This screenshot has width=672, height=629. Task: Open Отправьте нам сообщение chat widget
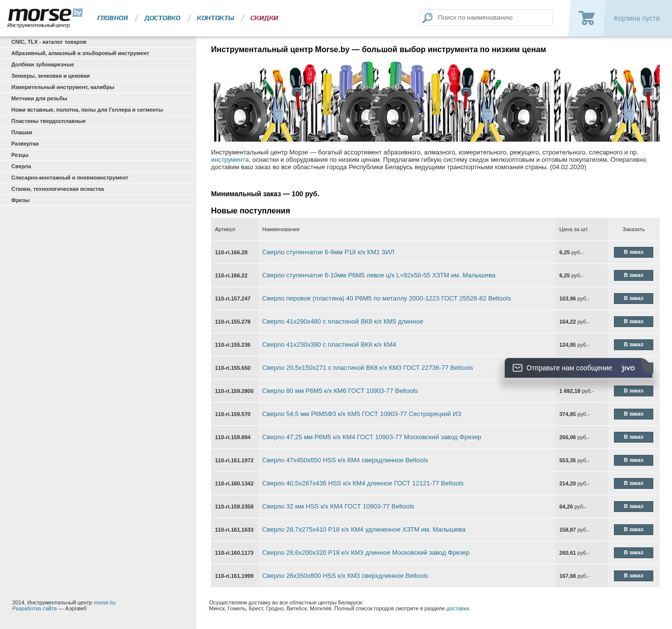579,368
